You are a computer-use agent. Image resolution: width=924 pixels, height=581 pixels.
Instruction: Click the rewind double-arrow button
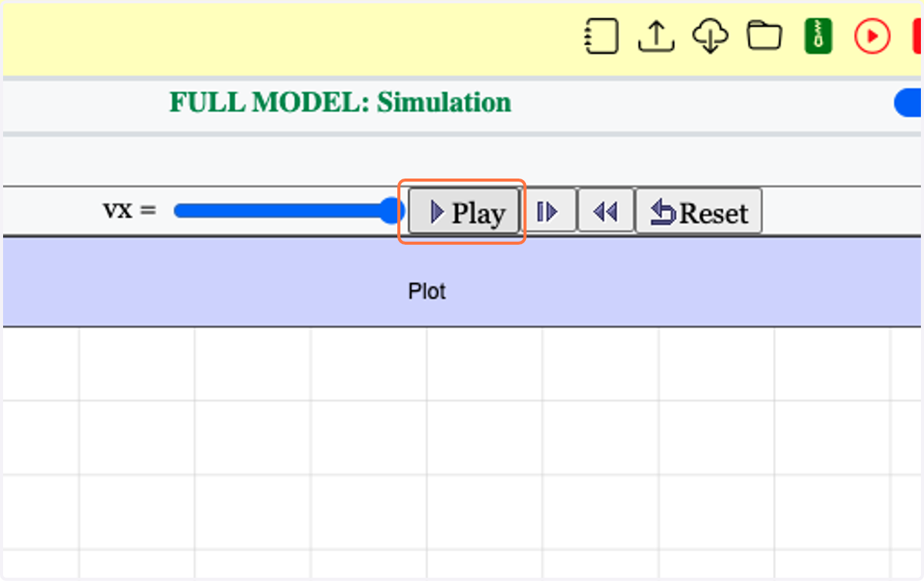point(606,211)
